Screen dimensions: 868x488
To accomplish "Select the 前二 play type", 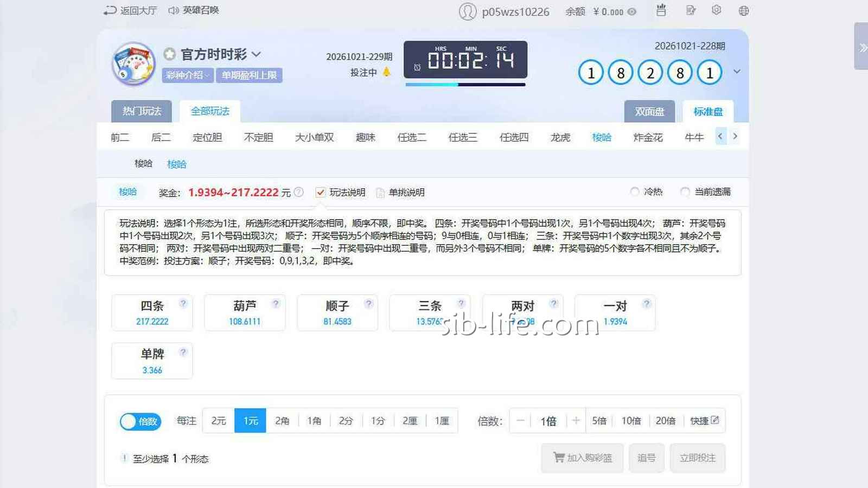I will click(x=120, y=137).
